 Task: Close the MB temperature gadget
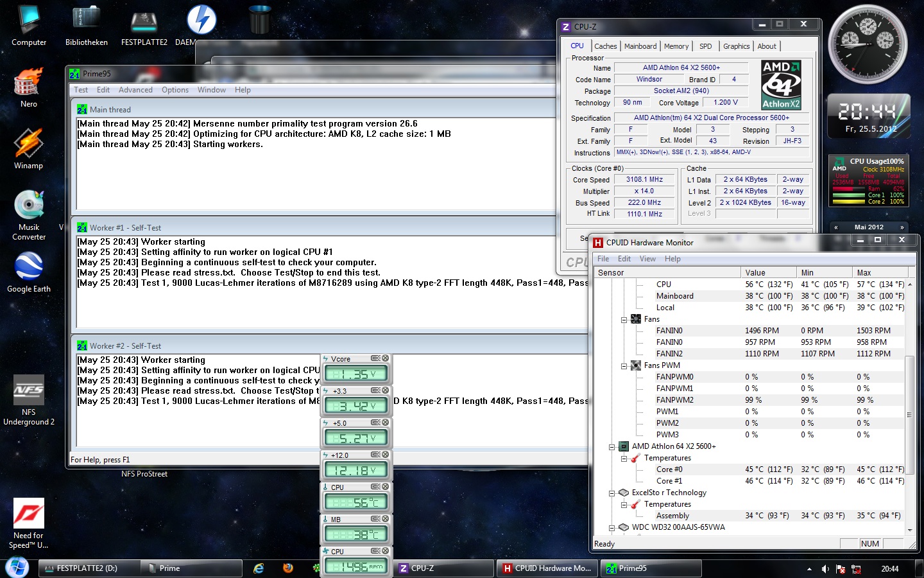tap(385, 519)
